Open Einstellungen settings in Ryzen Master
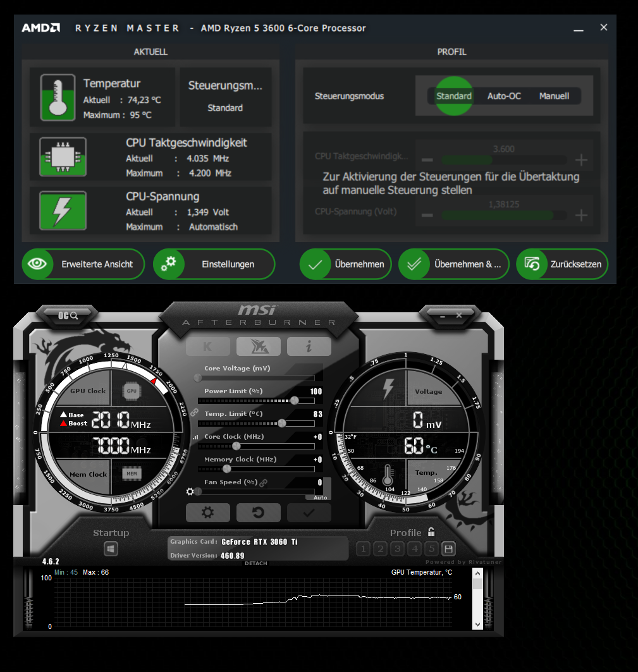The width and height of the screenshot is (638, 672). pyautogui.click(x=214, y=264)
